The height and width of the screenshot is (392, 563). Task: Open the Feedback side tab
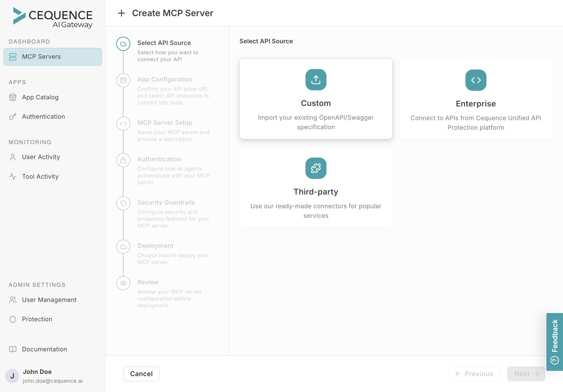point(554,341)
